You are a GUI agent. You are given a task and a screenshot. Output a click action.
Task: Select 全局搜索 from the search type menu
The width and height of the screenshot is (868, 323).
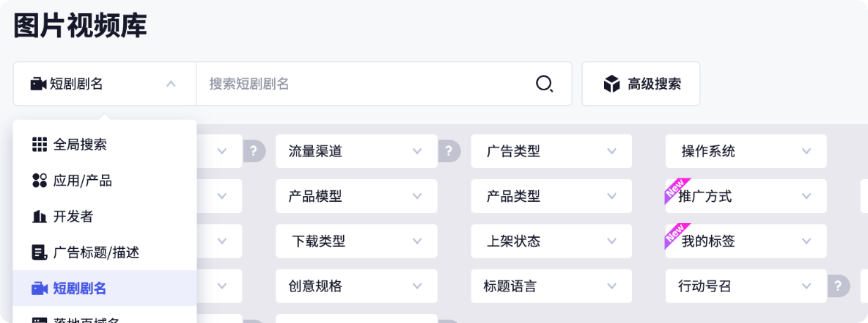tap(105, 145)
